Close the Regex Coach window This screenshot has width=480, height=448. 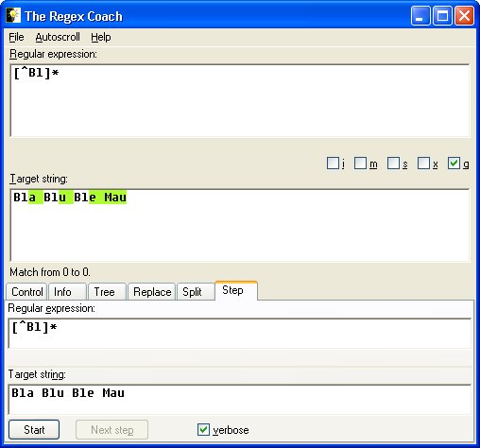point(464,16)
